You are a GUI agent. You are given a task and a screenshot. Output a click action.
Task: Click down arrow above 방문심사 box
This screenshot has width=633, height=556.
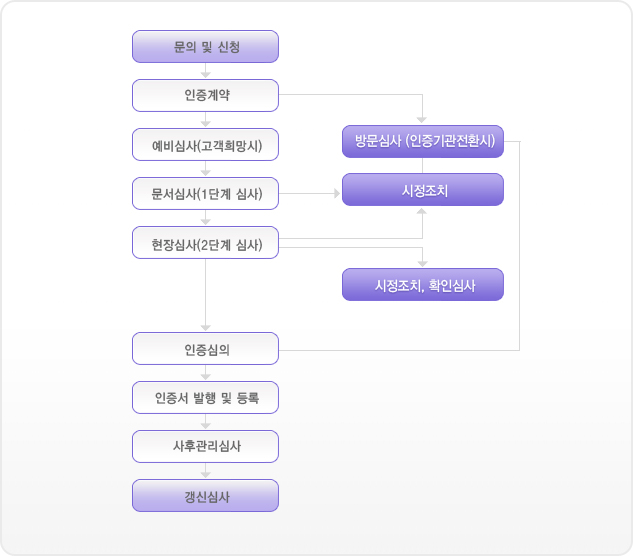click(x=422, y=120)
